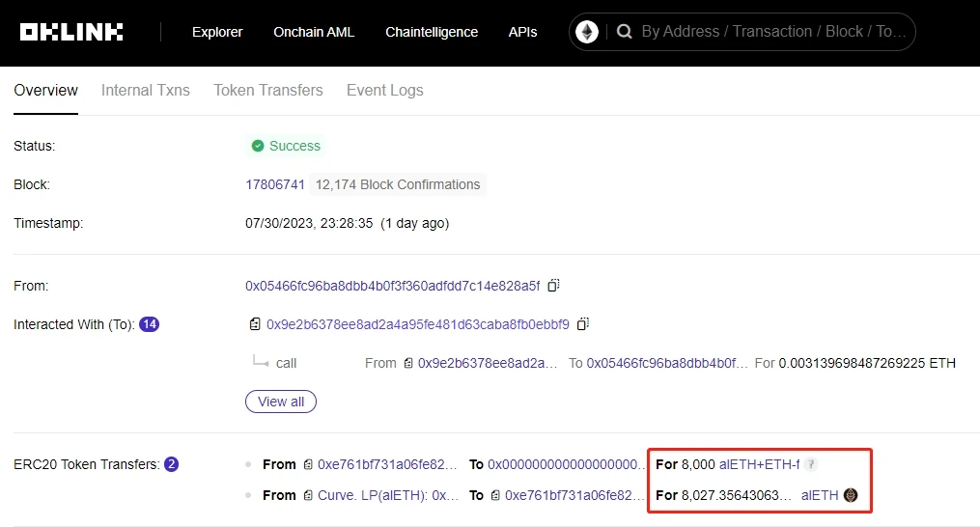Viewport: 980px width, 527px height.
Task: Switch to the Event Logs tab
Action: [384, 90]
